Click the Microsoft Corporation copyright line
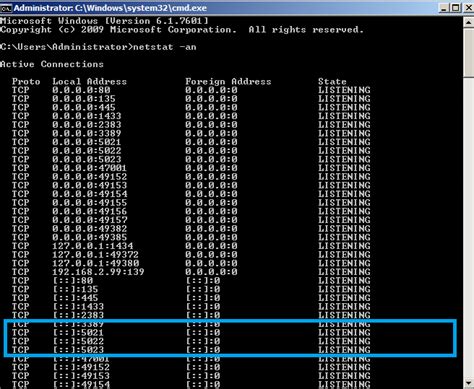 point(182,30)
